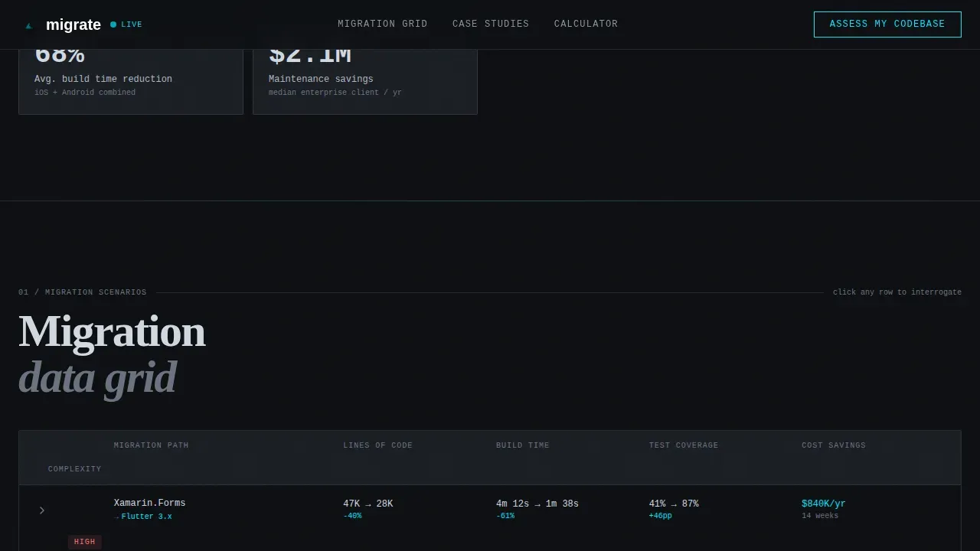Go to the Calculator nav link

(586, 24)
